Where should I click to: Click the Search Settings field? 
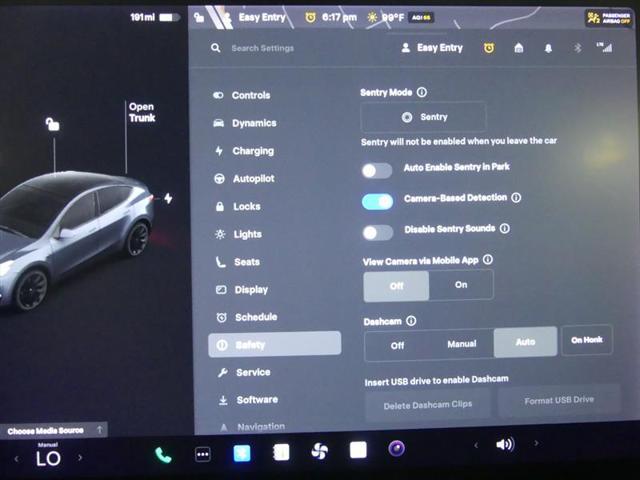(x=262, y=48)
